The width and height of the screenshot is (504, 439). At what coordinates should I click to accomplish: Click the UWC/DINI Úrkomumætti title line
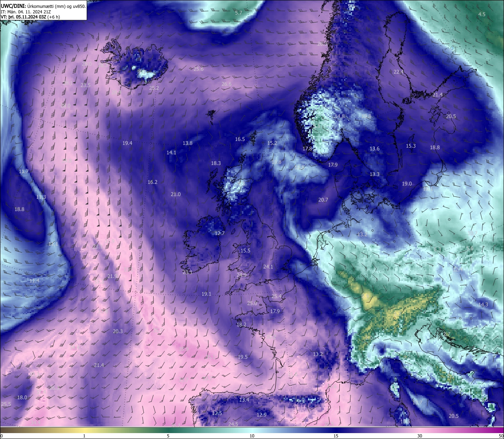click(x=43, y=6)
